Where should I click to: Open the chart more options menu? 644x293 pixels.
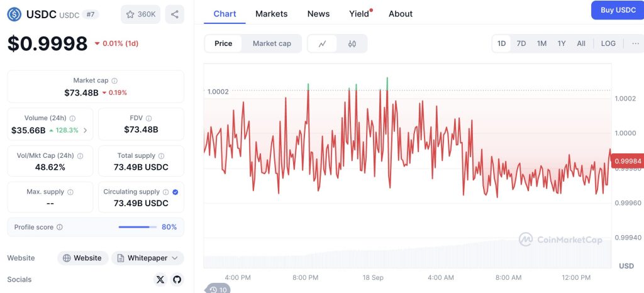tap(635, 43)
